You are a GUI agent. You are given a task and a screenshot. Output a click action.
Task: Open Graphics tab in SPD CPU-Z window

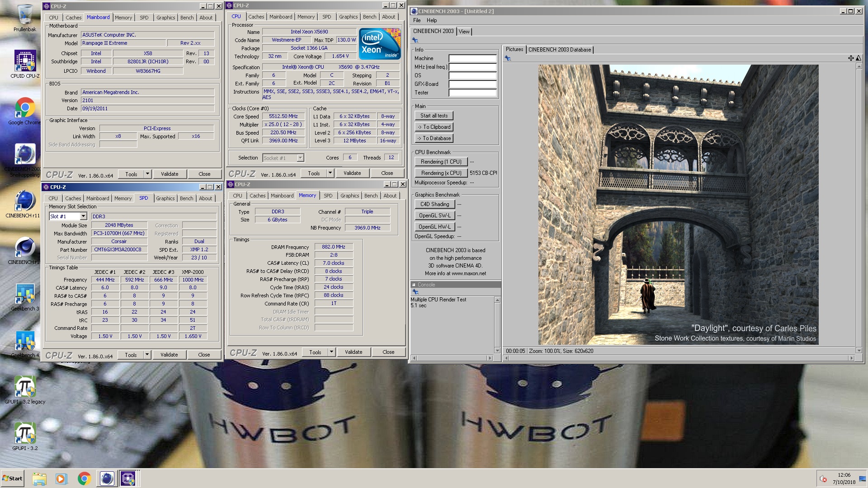165,198
